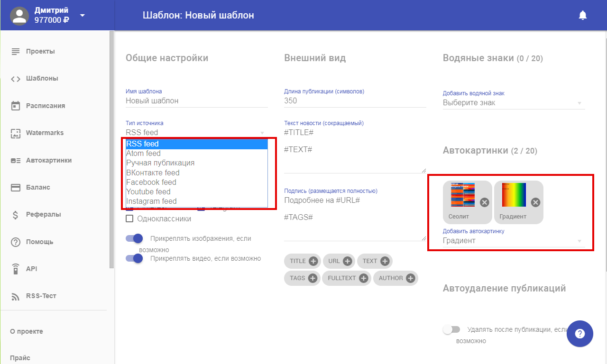The image size is (607, 364).
Task: Choose the Youtube feed option
Action: click(x=148, y=191)
